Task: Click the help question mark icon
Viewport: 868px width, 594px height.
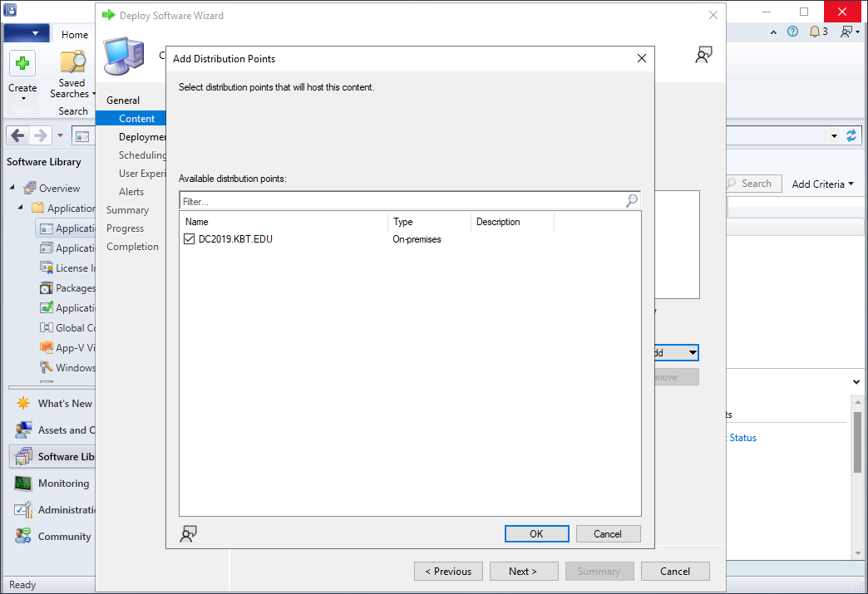Action: pyautogui.click(x=792, y=32)
